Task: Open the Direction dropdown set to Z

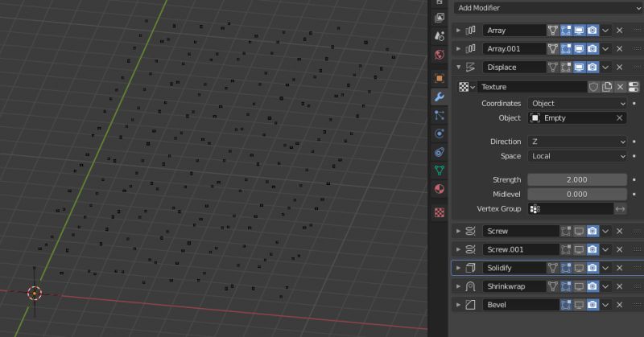Action: pyautogui.click(x=577, y=142)
